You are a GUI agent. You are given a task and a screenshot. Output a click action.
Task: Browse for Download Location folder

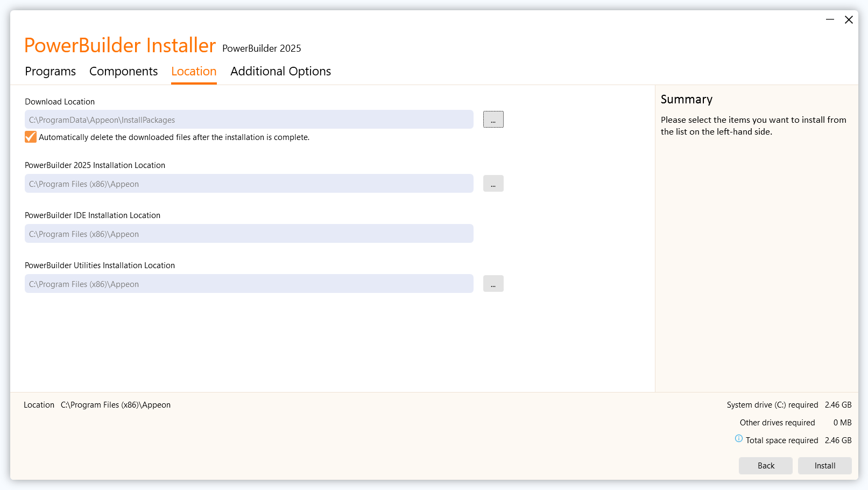tap(493, 120)
